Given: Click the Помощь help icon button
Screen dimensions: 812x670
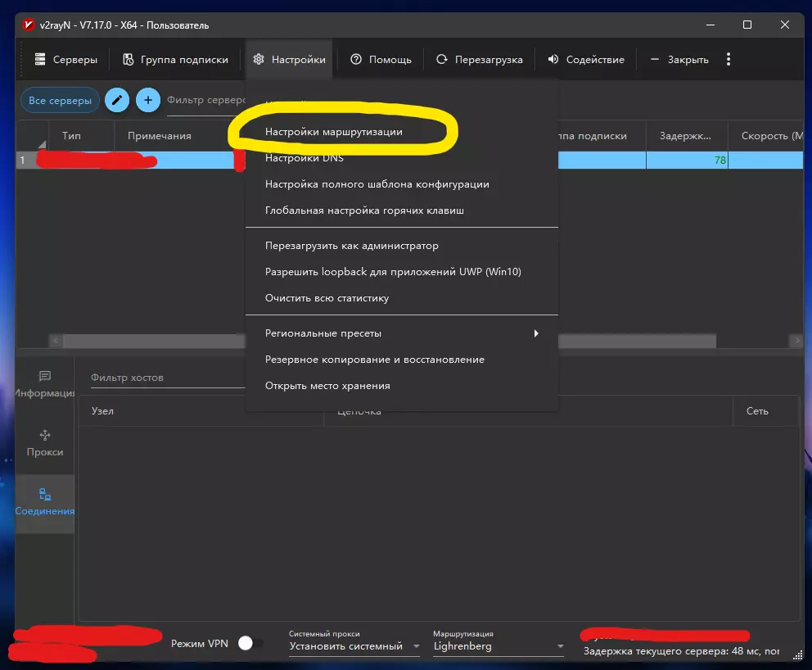Looking at the screenshot, I should click(x=381, y=60).
